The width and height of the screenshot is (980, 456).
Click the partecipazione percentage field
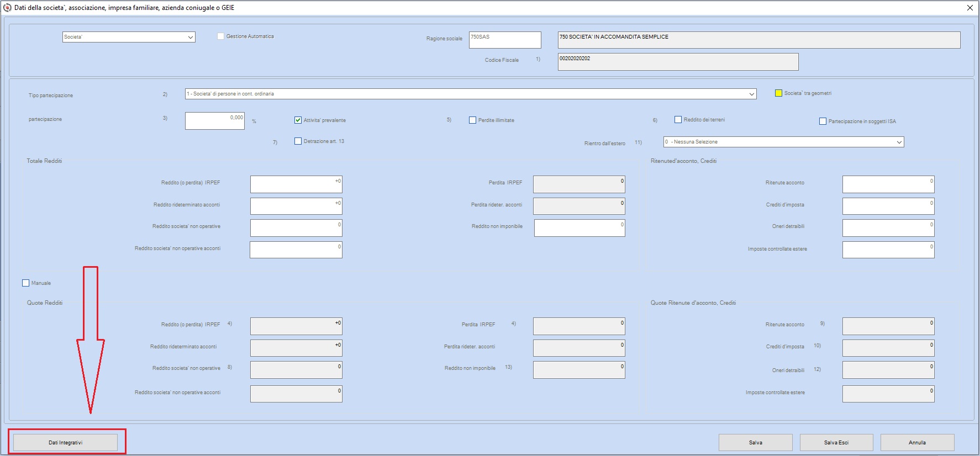coord(215,121)
